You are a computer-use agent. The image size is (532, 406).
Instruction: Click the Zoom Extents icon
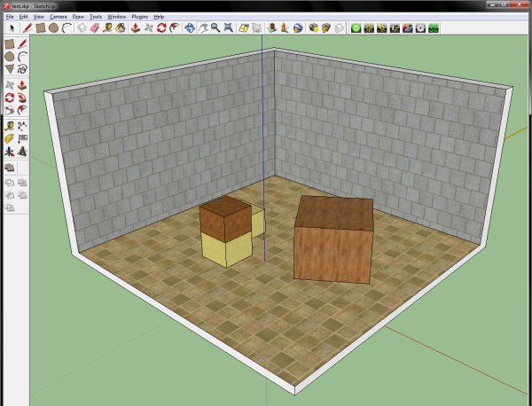[229, 28]
